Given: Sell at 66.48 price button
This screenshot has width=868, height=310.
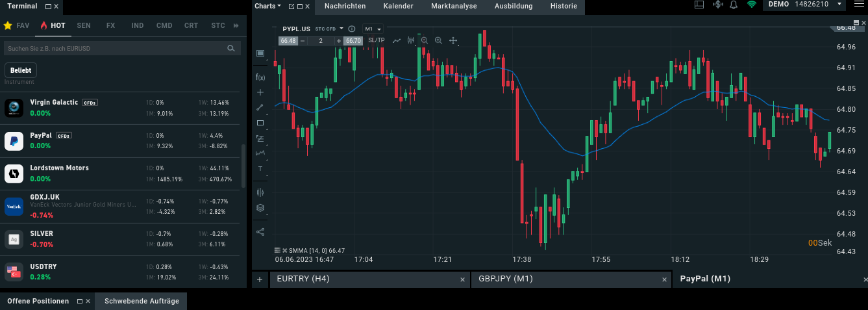Looking at the screenshot, I should pos(288,41).
